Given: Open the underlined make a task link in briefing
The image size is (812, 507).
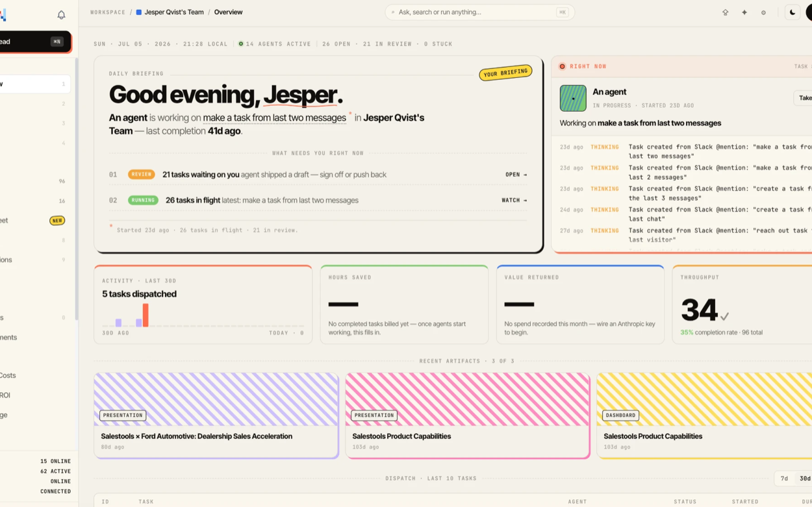Looking at the screenshot, I should (x=274, y=117).
